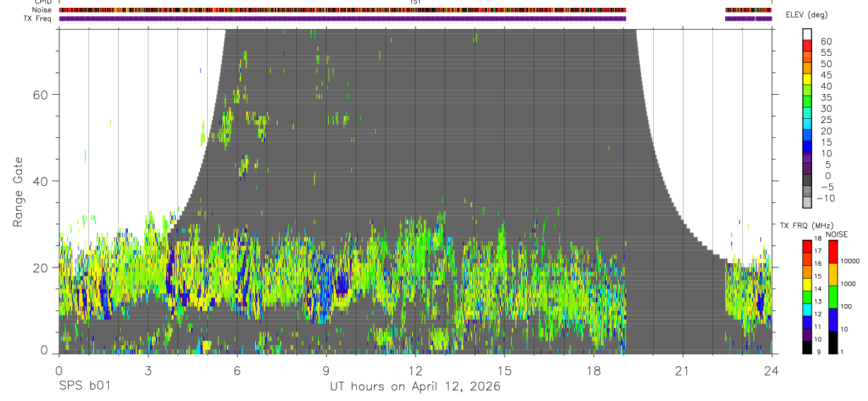Image resolution: width=868 pixels, height=401 pixels.
Task: Click the '3' tick on the UT hours axis
Action: click(x=148, y=371)
